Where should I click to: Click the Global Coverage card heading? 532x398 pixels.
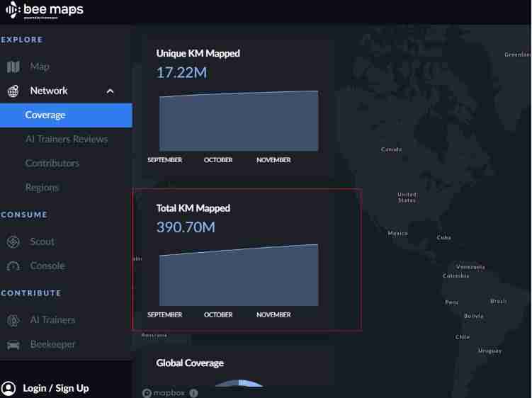point(190,363)
